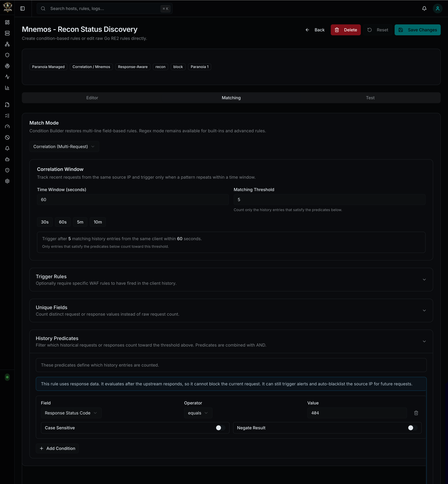Open notifications bell in top bar
The image size is (448, 484).
click(x=424, y=8)
